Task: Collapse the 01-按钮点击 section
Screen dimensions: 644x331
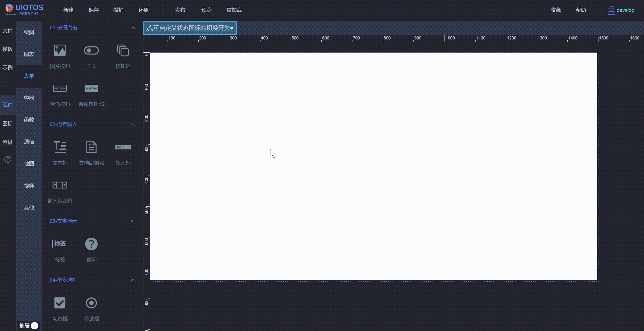Action: click(133, 28)
